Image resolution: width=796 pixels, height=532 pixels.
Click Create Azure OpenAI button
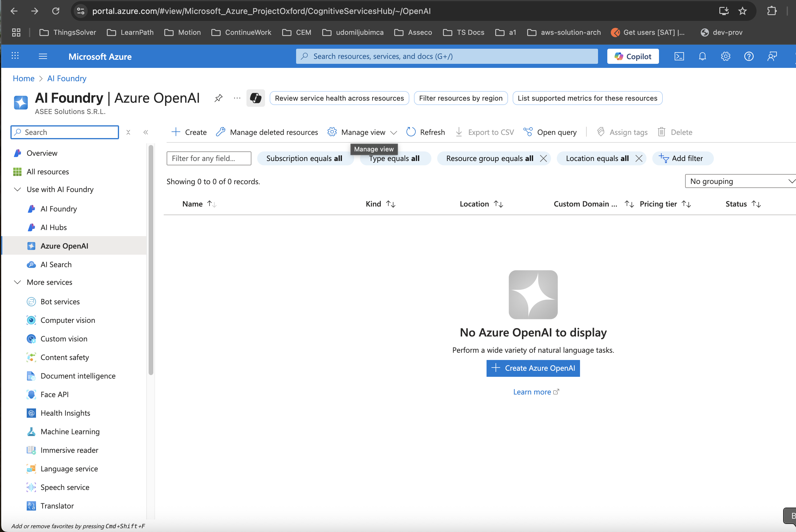[533, 368]
